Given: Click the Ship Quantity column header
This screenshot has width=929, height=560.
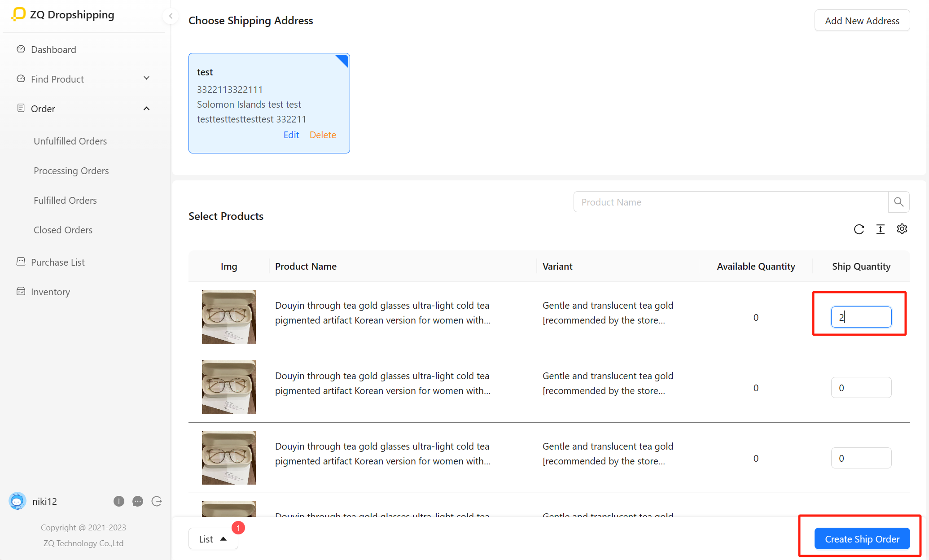Looking at the screenshot, I should pyautogui.click(x=861, y=267).
